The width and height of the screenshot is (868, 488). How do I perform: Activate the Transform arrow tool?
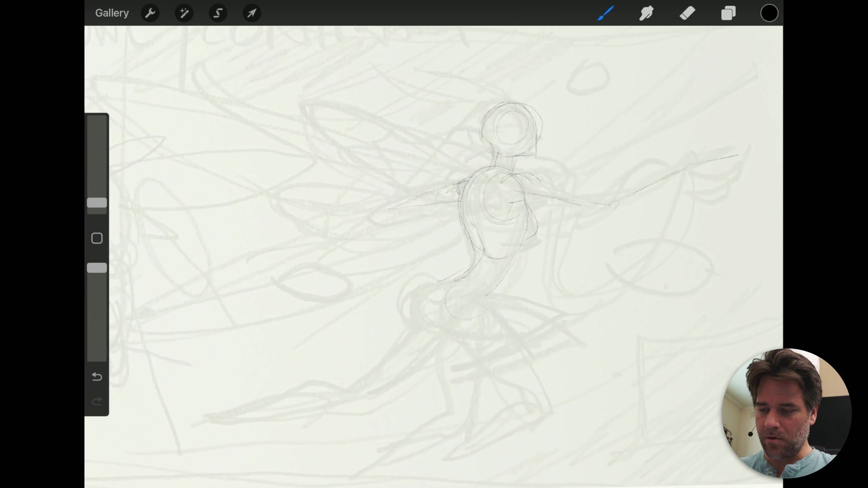tap(252, 13)
